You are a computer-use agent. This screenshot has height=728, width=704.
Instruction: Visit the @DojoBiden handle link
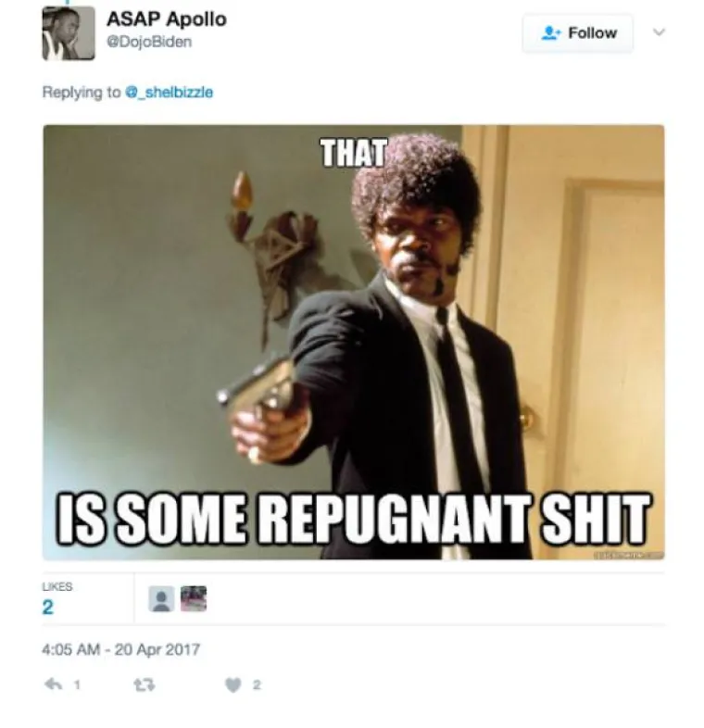click(149, 42)
